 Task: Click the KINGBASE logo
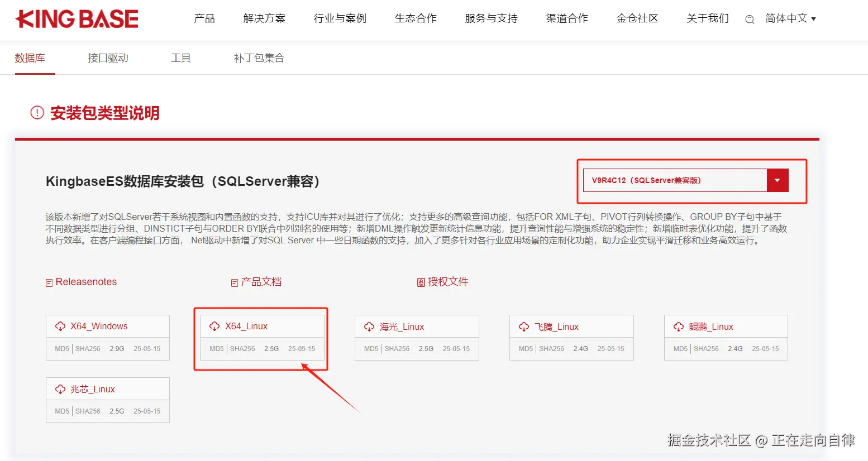click(x=77, y=19)
